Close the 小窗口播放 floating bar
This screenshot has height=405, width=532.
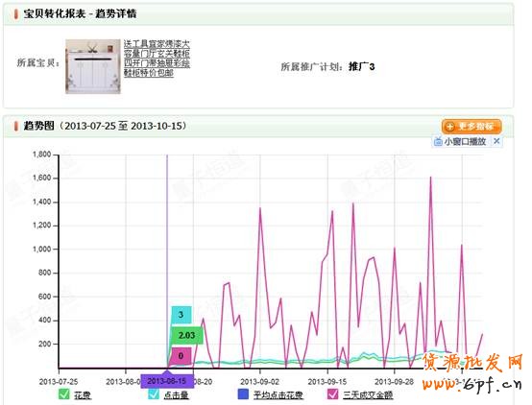pyautogui.click(x=496, y=141)
